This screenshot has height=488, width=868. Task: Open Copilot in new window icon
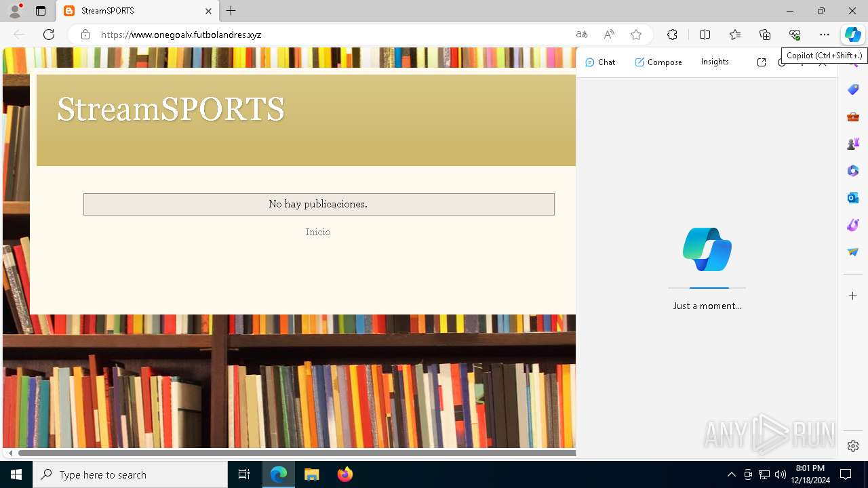coord(762,62)
